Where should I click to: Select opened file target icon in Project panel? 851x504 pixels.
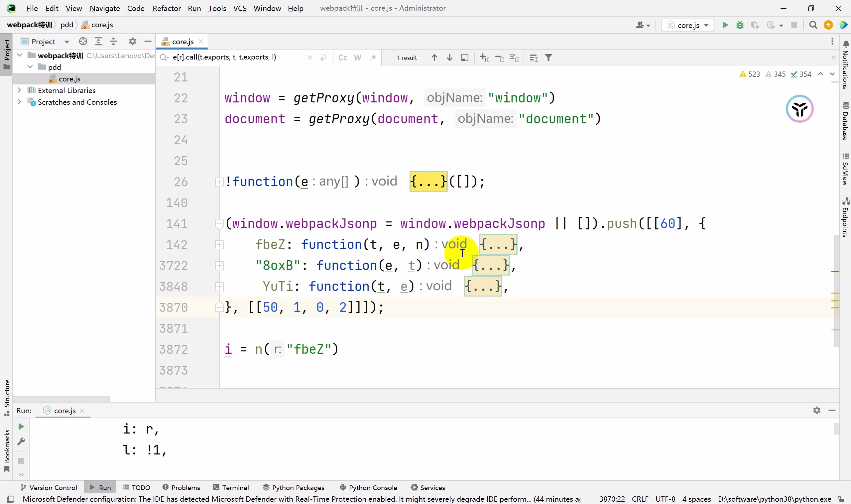[x=83, y=42]
